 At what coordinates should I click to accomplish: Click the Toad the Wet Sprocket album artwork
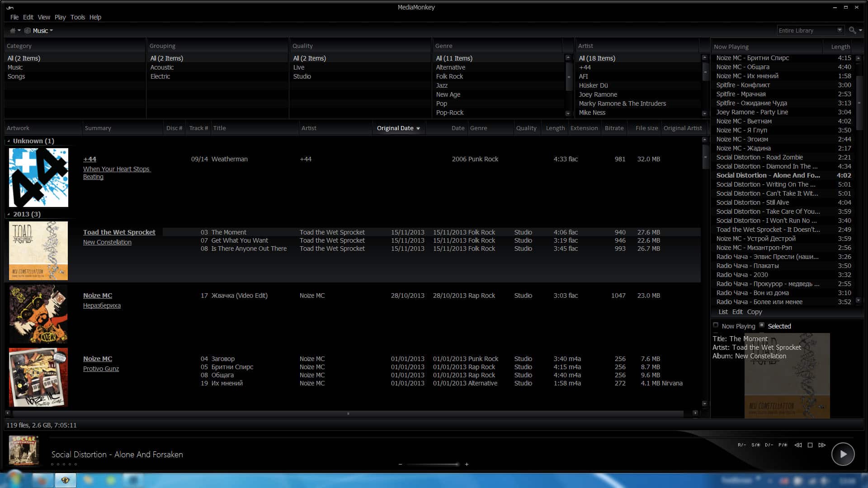(38, 251)
